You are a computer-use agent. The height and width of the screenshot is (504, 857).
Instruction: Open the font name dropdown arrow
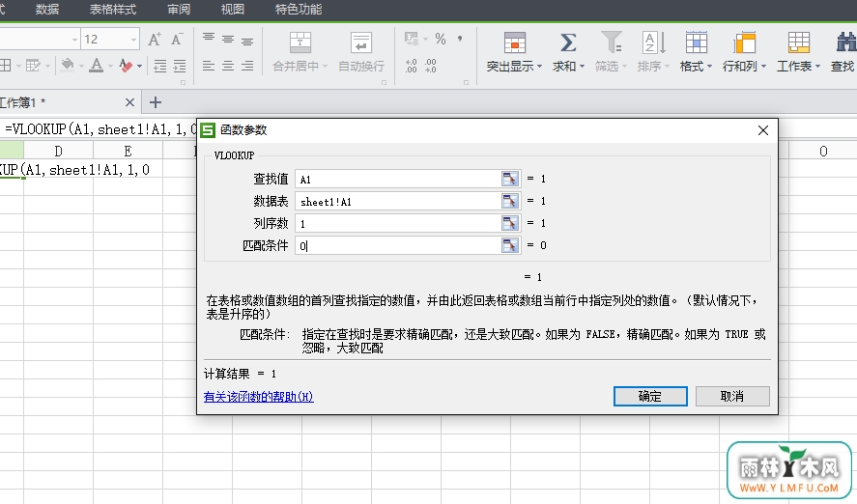pos(74,40)
